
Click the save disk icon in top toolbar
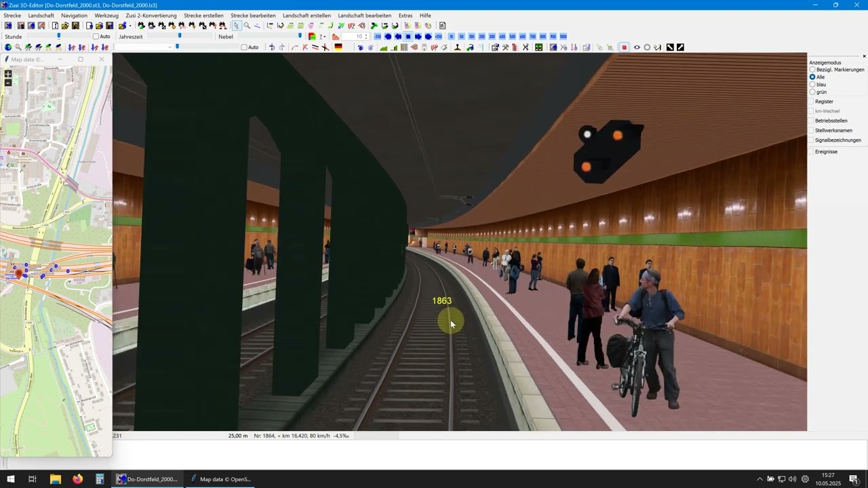pyautogui.click(x=110, y=26)
